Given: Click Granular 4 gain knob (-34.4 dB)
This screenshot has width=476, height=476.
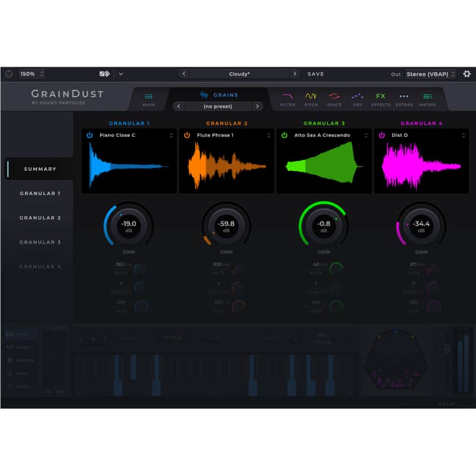Looking at the screenshot, I should (x=421, y=226).
